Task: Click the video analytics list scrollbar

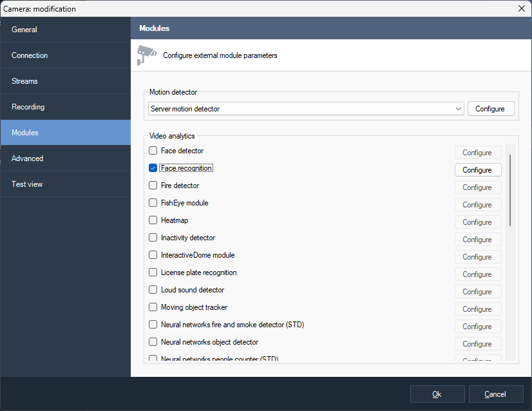Action: (x=511, y=190)
